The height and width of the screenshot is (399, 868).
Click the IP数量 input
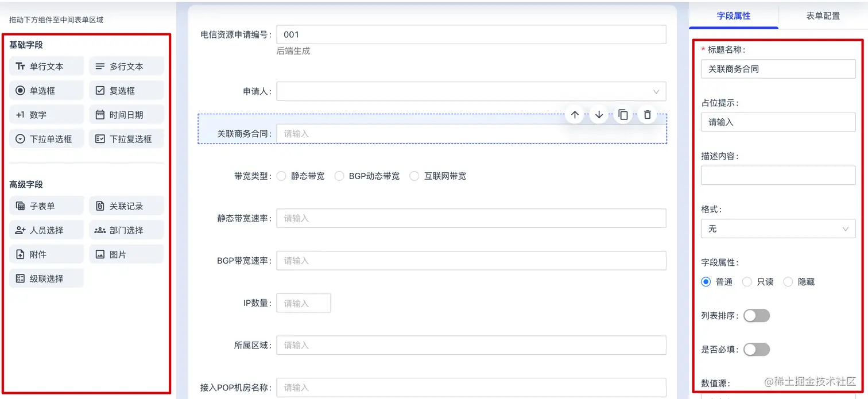[304, 303]
